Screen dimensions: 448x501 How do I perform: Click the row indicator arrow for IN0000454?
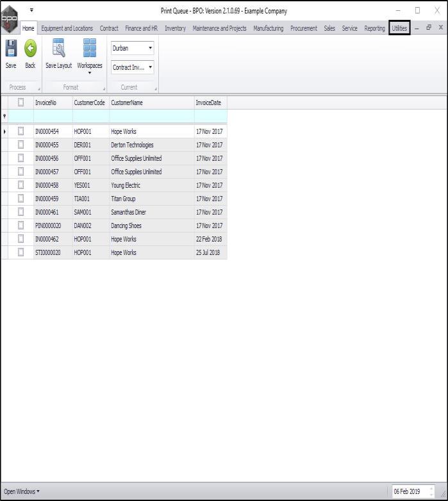pos(4,131)
